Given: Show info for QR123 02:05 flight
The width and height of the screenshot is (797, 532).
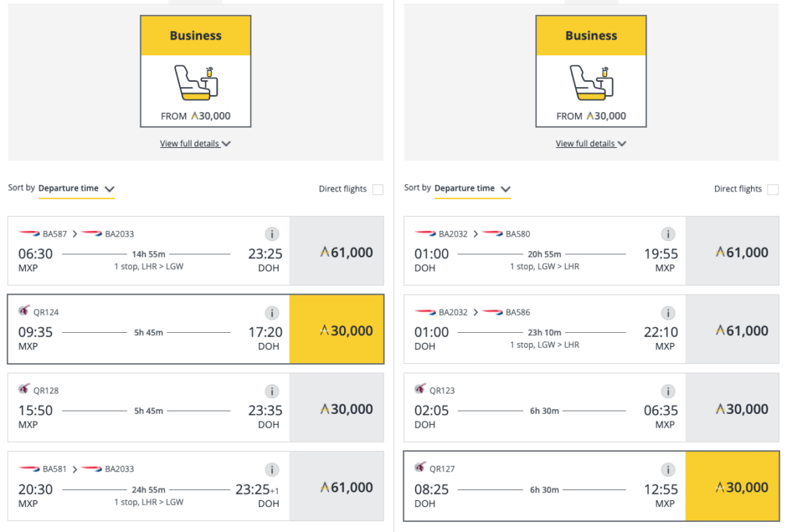Looking at the screenshot, I should click(668, 391).
